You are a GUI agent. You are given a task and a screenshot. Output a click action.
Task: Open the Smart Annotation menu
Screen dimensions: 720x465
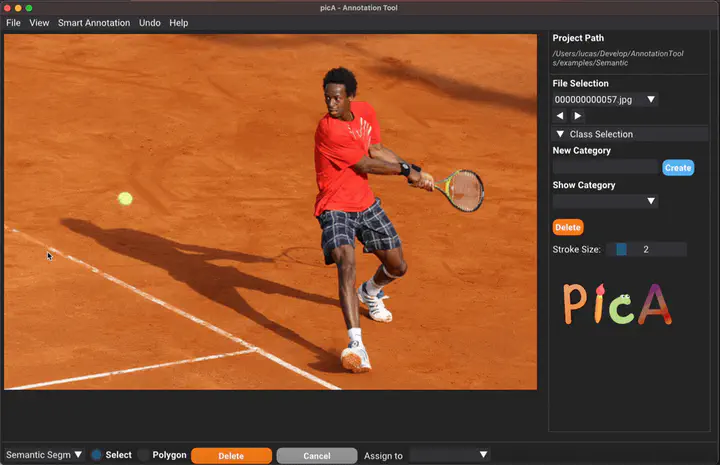click(94, 22)
